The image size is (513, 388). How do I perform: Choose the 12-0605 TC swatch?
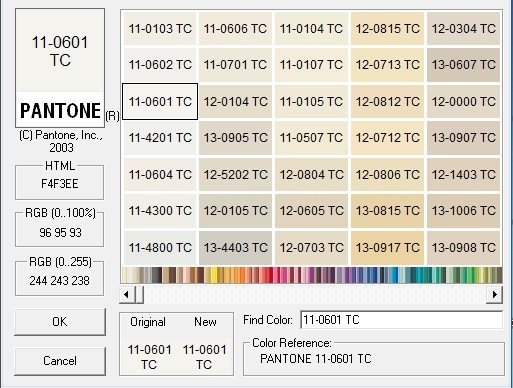pos(311,211)
